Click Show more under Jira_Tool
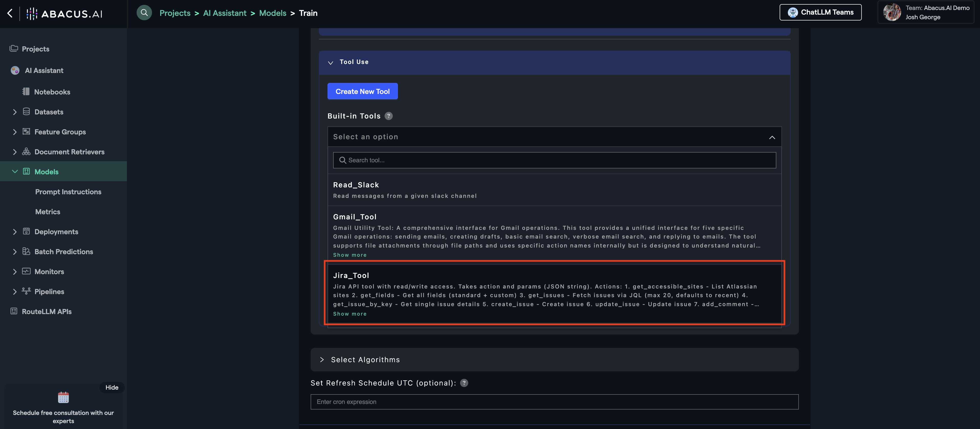Viewport: 980px width, 429px height. (x=350, y=314)
